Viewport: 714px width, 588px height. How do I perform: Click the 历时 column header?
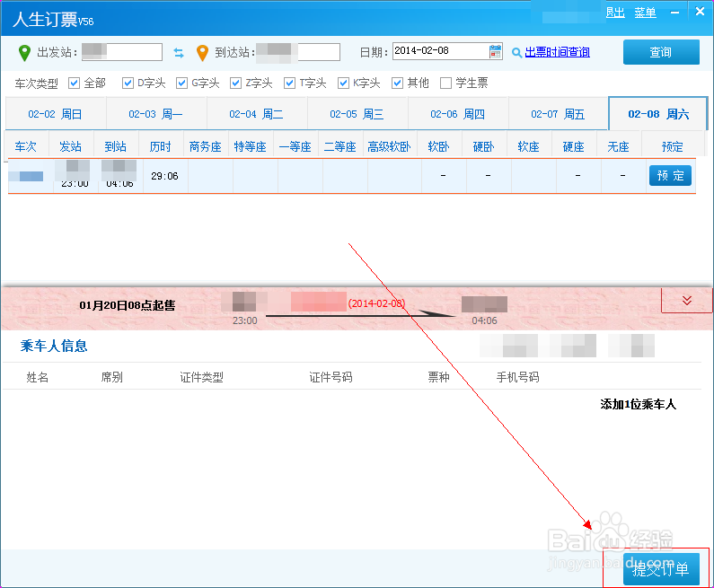point(161,146)
